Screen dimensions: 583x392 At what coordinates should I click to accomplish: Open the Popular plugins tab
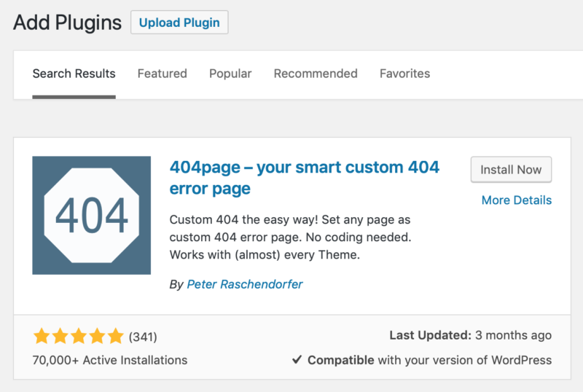(230, 74)
